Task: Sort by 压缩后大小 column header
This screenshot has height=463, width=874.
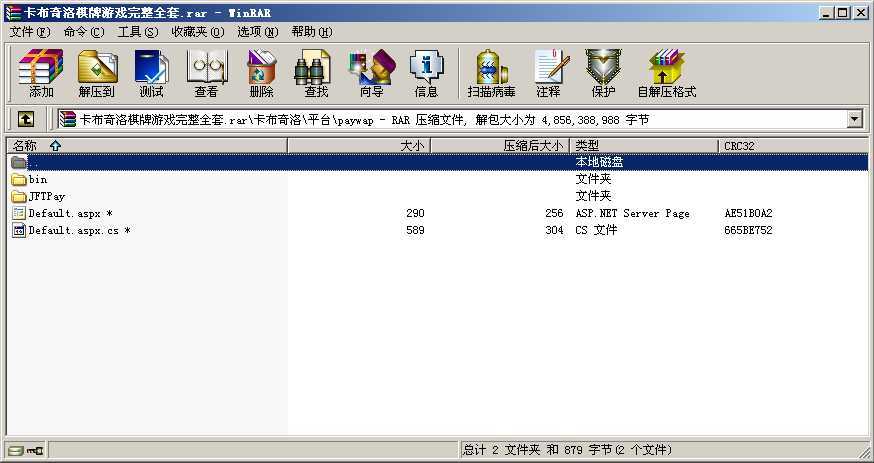Action: tap(501, 146)
